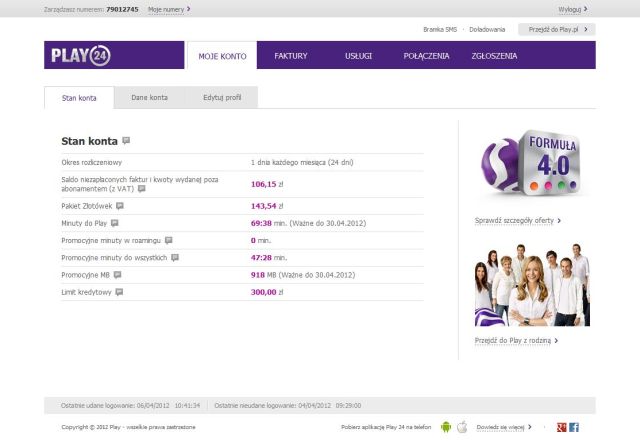
Task: Click Pobierz aplikację Play 24 na telefon text
Action: pos(386,427)
